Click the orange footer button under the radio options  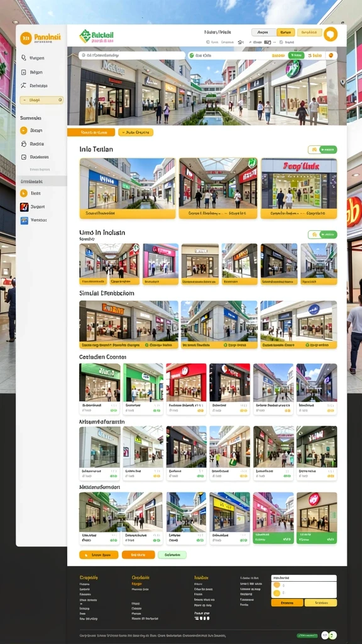tap(287, 603)
